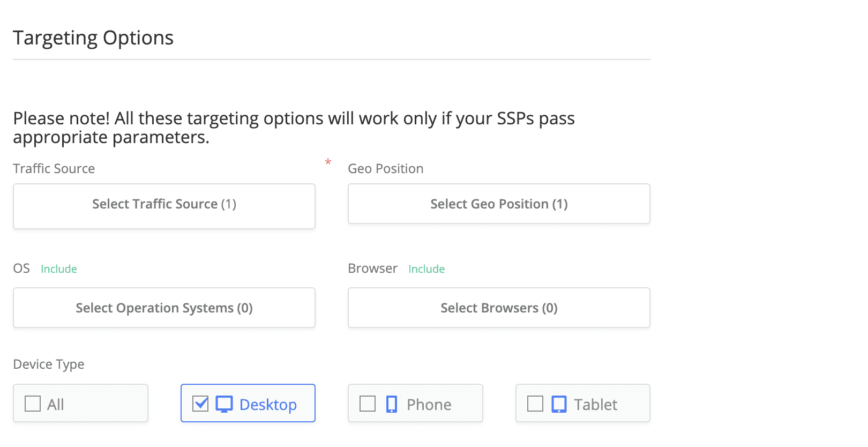Expand Select Operation Systems selector
Screen dimensions: 868x447
[164, 308]
